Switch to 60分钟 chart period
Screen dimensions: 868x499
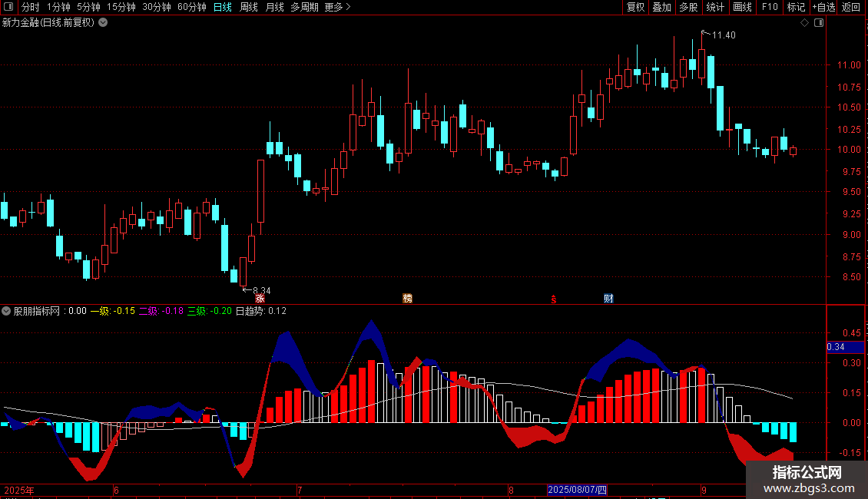tap(192, 7)
